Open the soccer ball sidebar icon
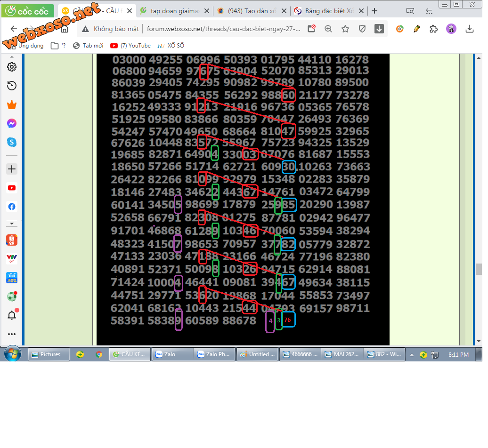488x448 pixels. (12, 296)
